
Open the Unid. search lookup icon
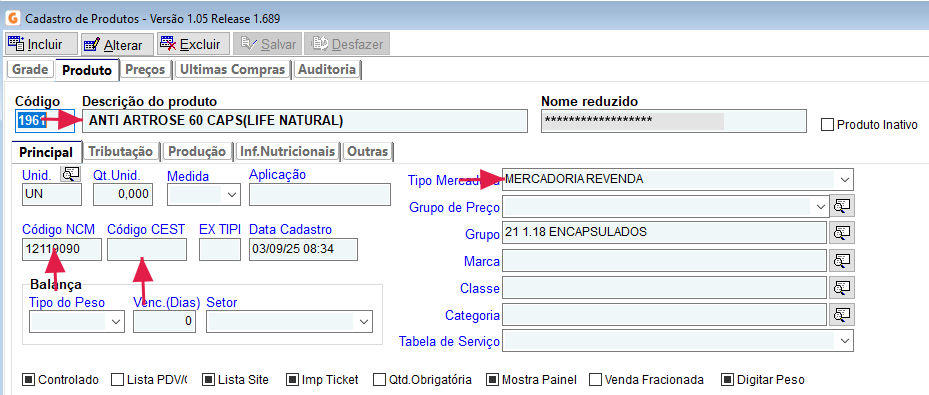pyautogui.click(x=71, y=174)
